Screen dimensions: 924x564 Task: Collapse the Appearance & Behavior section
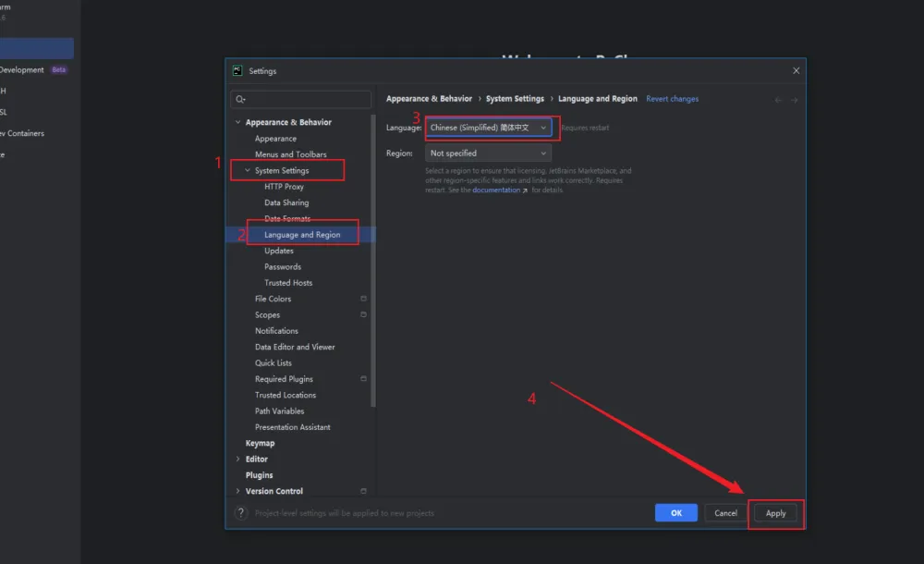(238, 122)
